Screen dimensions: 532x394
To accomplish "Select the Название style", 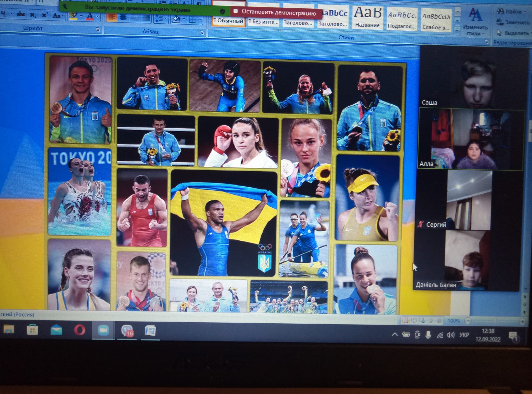I will point(367,18).
